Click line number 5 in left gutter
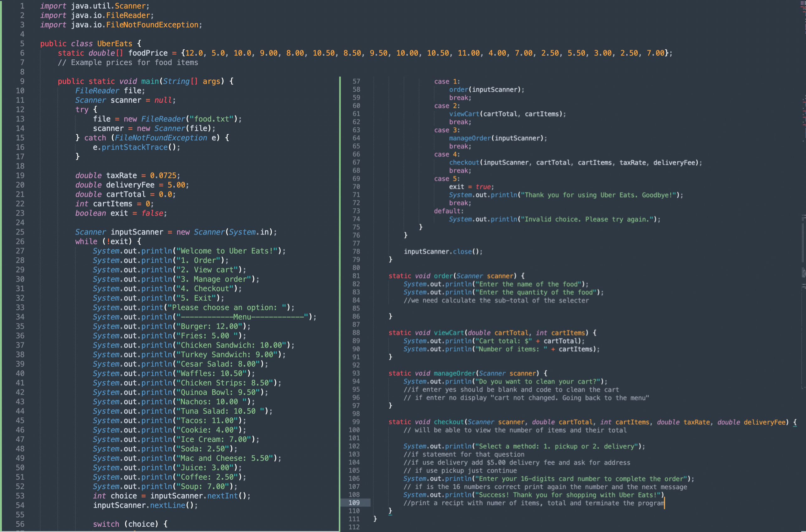This screenshot has width=806, height=532. pyautogui.click(x=22, y=44)
